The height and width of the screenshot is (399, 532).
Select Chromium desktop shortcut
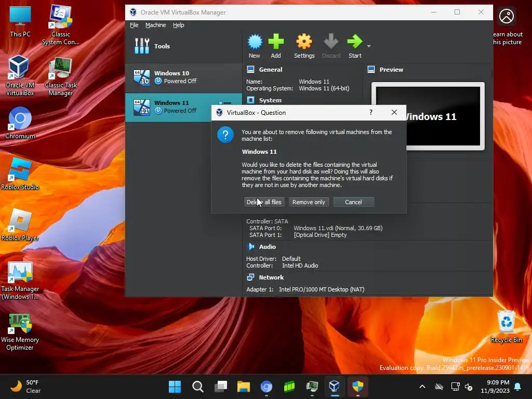coord(20,123)
